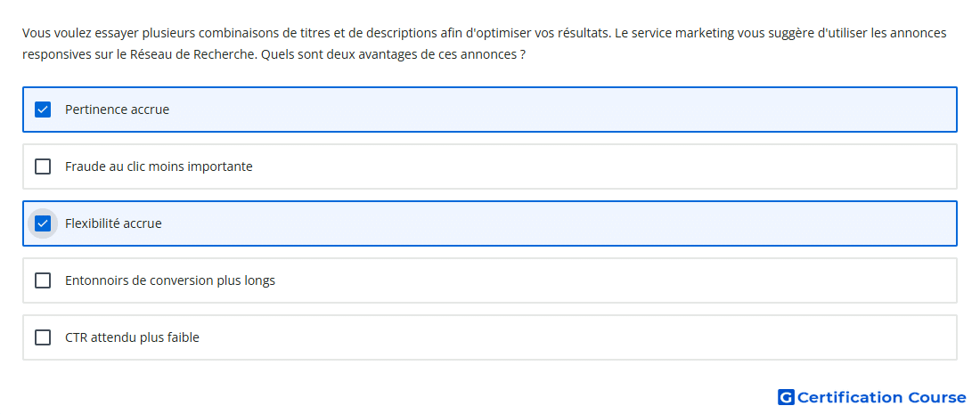Check the 'Entonnoirs de conversion plus longs' box
980x414 pixels.
tap(43, 280)
